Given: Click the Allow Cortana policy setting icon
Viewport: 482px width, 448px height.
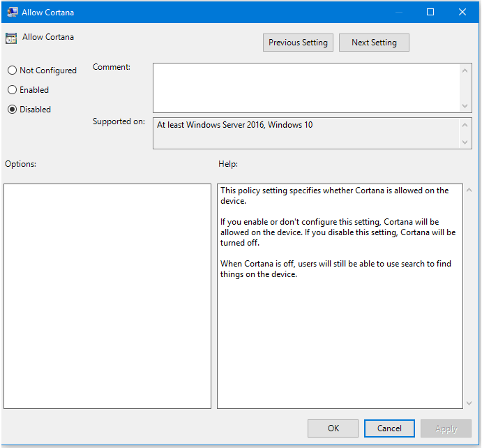Looking at the screenshot, I should point(11,38).
